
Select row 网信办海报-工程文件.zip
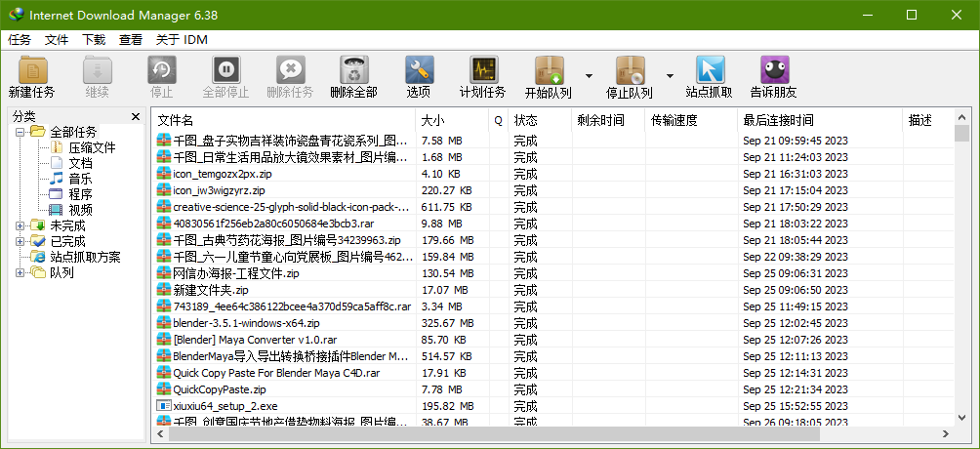553,273
